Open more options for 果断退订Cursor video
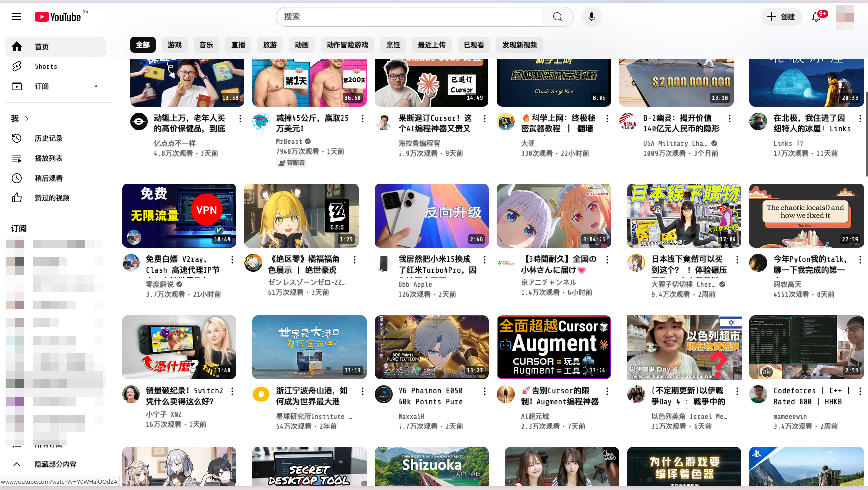 (485, 119)
